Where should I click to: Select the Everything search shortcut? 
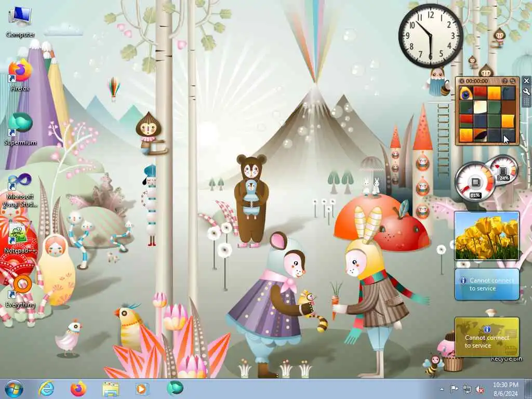(x=20, y=291)
